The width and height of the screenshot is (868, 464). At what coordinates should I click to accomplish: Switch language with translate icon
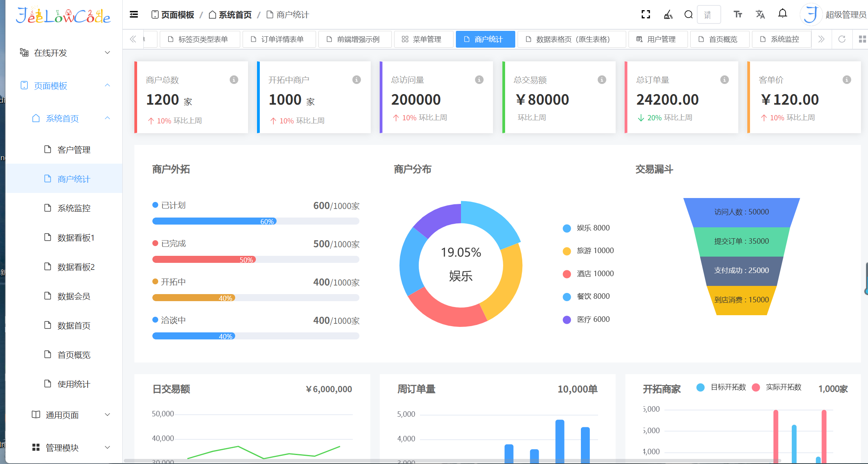click(760, 14)
